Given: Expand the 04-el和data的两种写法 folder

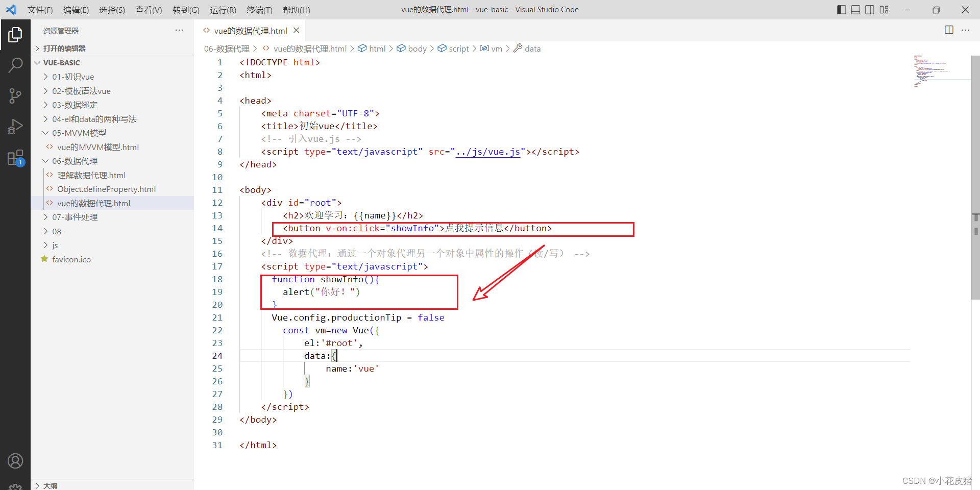Looking at the screenshot, I should click(x=112, y=119).
